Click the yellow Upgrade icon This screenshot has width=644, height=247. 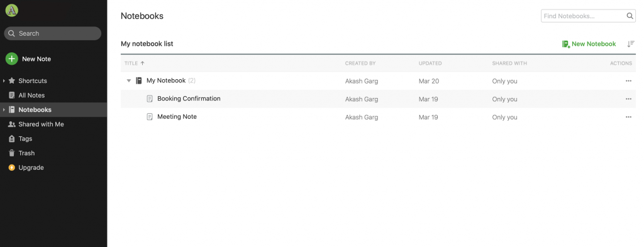coord(11,167)
